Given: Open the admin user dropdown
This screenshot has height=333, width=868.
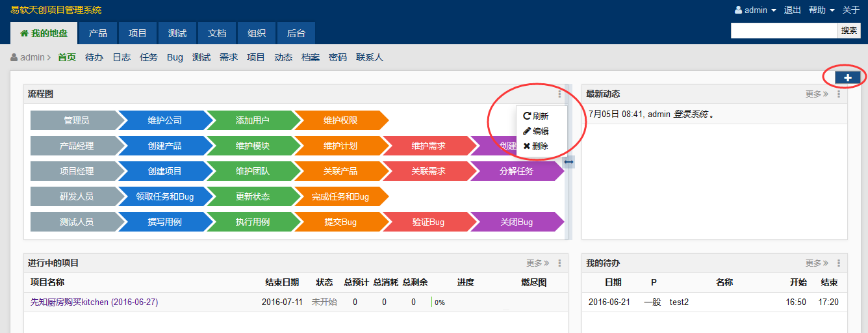Looking at the screenshot, I should (x=755, y=10).
